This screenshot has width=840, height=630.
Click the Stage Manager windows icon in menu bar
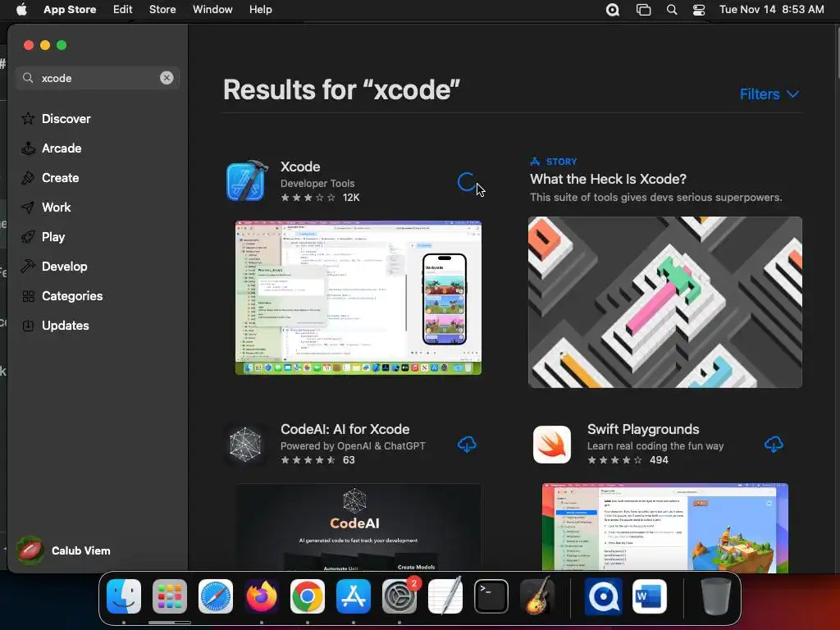point(643,10)
